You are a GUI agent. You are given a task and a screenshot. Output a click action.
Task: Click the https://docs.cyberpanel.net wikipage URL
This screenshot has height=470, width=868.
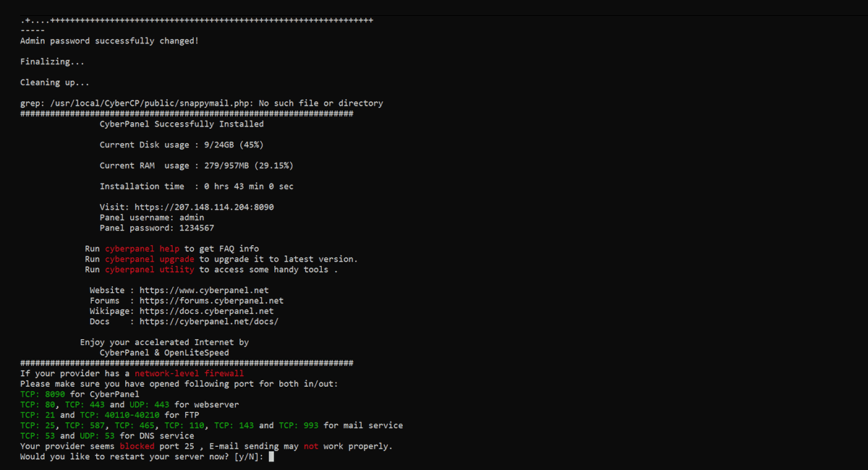click(x=207, y=312)
